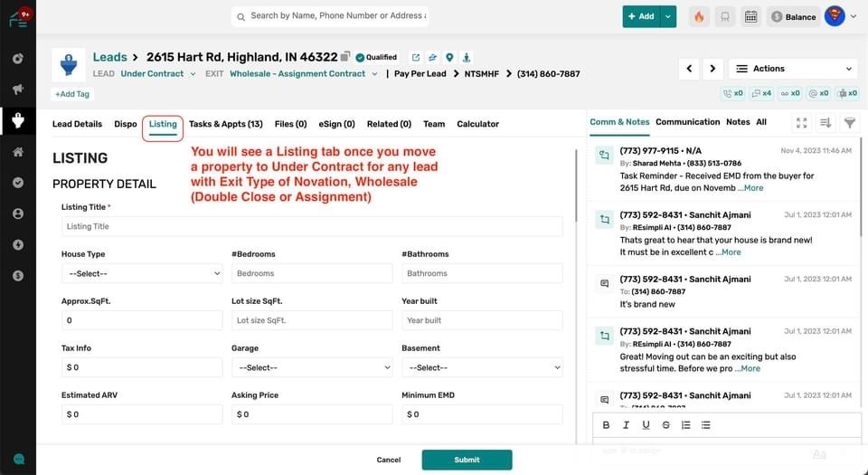Switch to the Tasks & Appts tab
The height and width of the screenshot is (475, 868).
coord(225,124)
